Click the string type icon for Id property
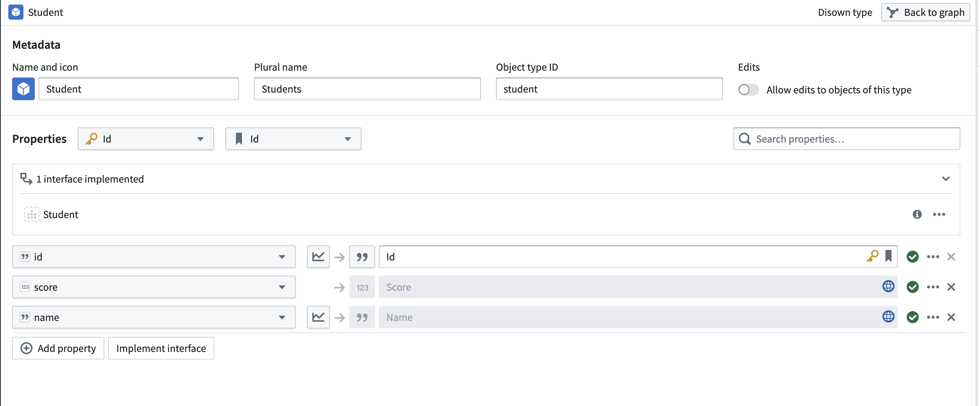 (x=362, y=256)
